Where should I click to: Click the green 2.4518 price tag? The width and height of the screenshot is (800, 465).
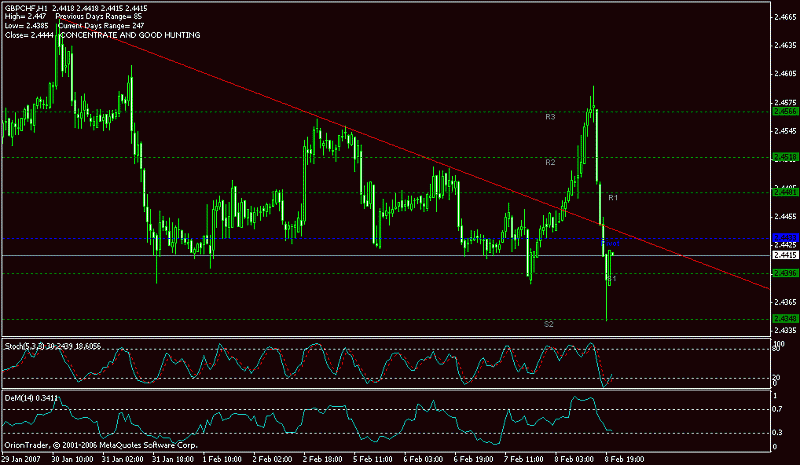[x=786, y=157]
